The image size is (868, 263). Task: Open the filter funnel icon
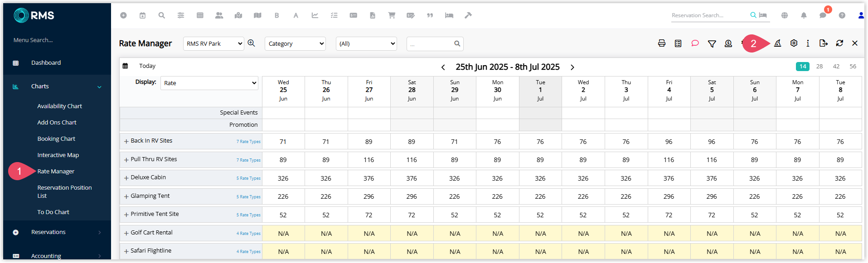[712, 43]
